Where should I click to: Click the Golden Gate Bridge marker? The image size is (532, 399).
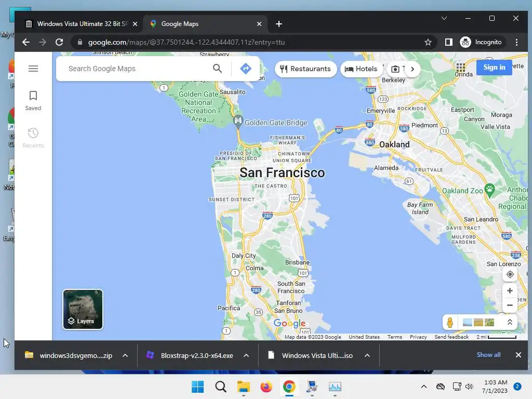[238, 121]
